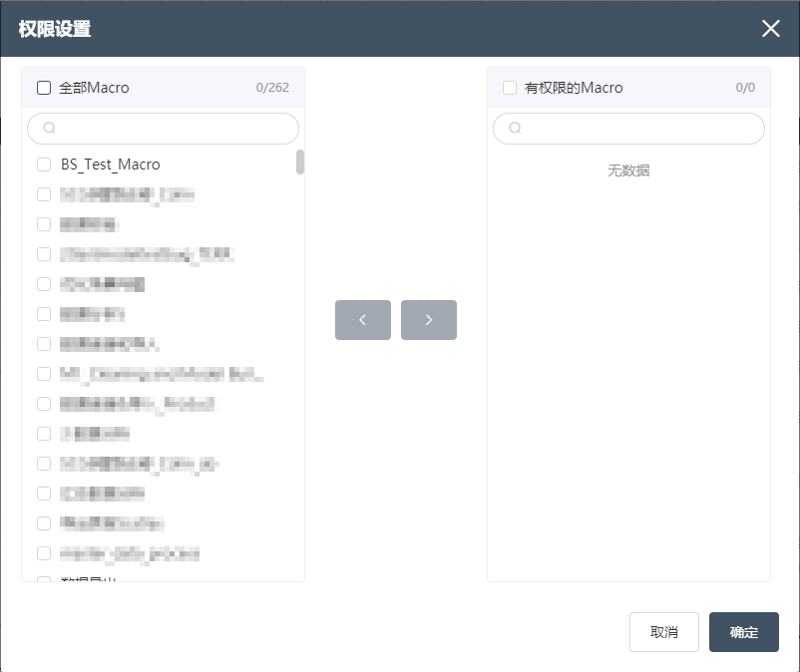This screenshot has width=800, height=672.
Task: Confirm with the 确定 button
Action: 743,632
